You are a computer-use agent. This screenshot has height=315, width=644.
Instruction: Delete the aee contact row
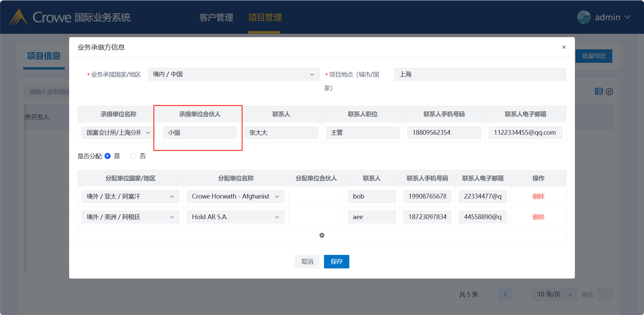click(538, 217)
